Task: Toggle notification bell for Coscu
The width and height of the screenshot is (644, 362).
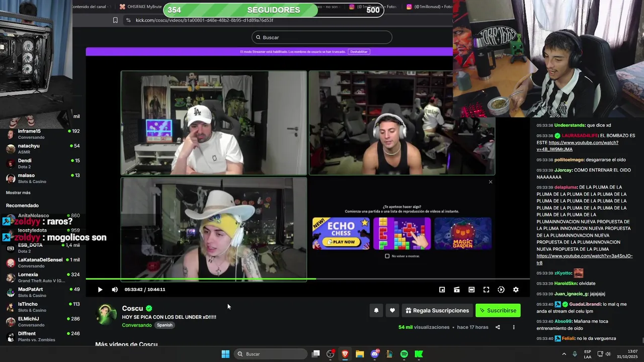Action: (376, 311)
